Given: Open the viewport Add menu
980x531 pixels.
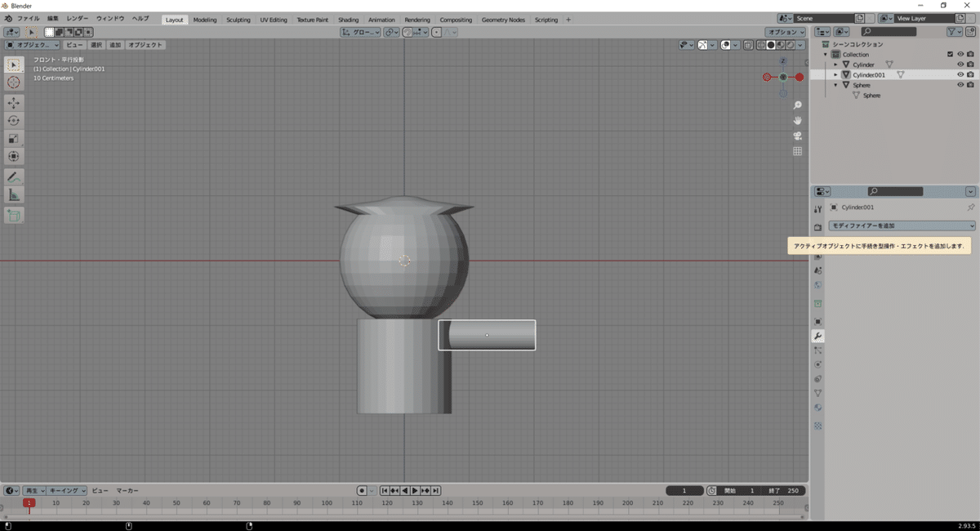Looking at the screenshot, I should point(115,45).
